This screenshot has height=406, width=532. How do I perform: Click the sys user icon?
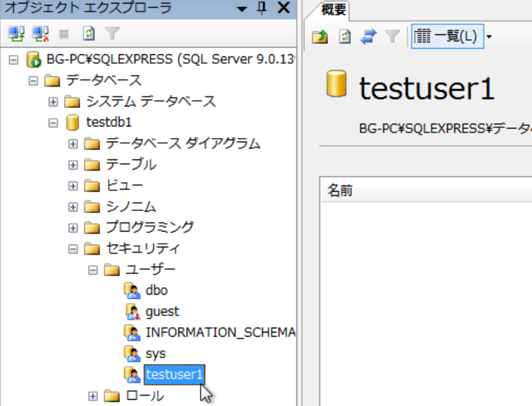pos(132,354)
